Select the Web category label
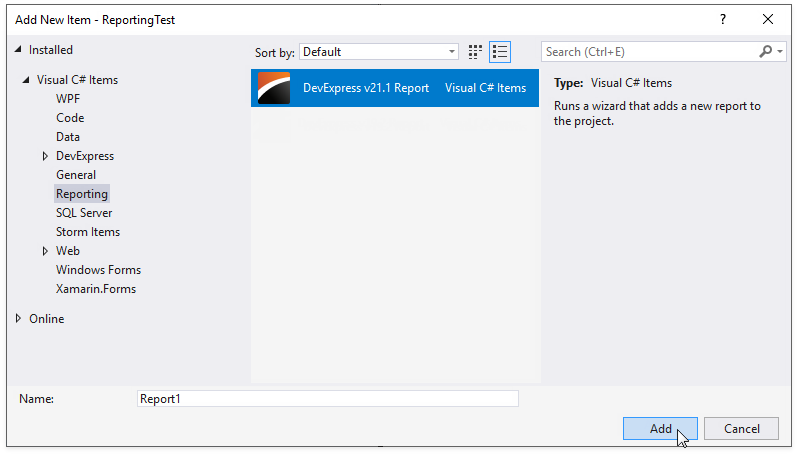Viewport: 798px width, 455px height. pos(68,251)
